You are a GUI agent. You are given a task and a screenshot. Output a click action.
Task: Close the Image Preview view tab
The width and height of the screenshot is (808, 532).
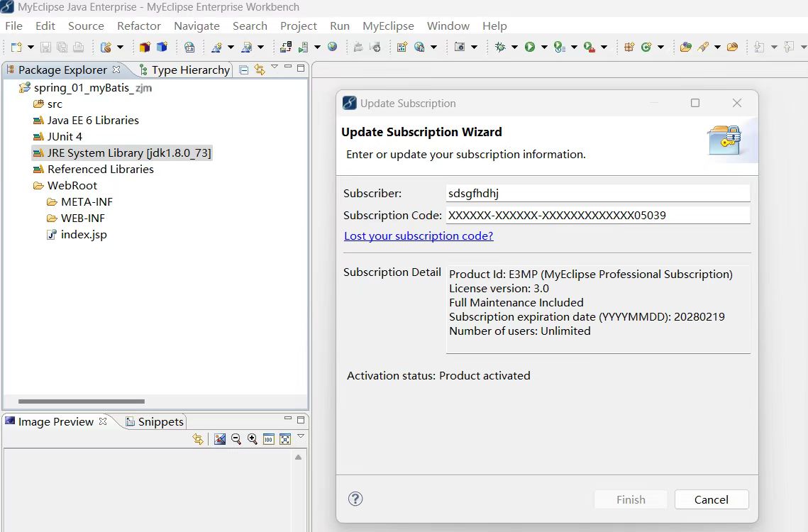[x=103, y=421]
